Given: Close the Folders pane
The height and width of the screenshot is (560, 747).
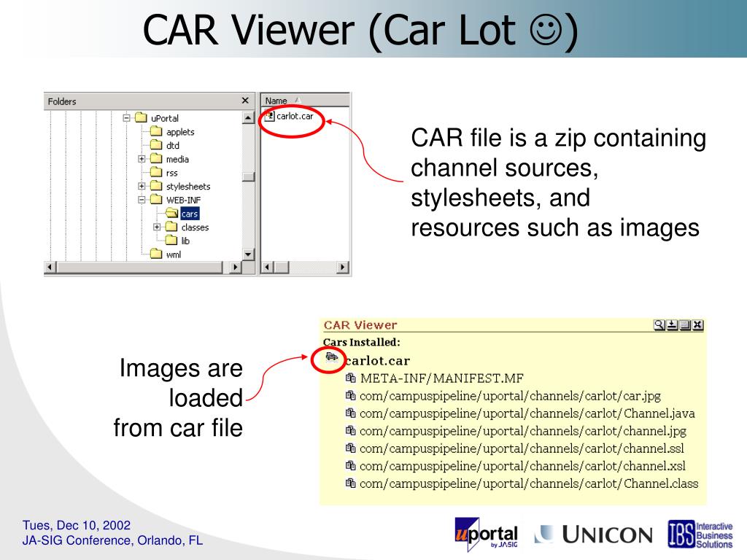Looking at the screenshot, I should 245,101.
